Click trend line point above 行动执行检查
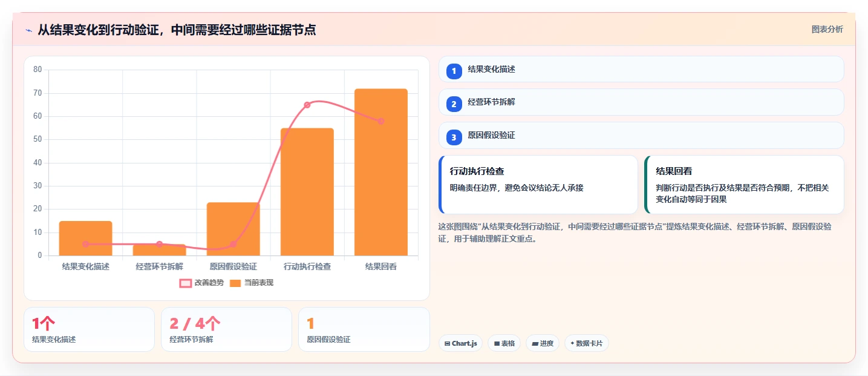 (307, 105)
